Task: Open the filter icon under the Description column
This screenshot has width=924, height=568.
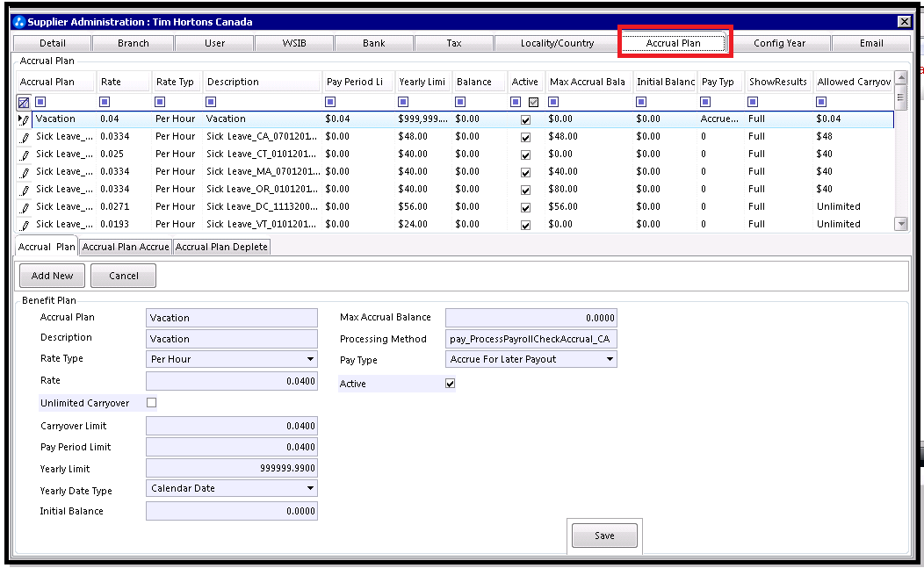Action: (211, 102)
